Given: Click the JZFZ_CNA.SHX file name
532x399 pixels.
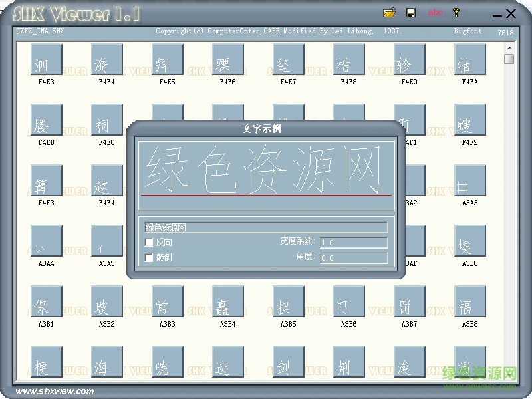Looking at the screenshot, I should 40,31.
